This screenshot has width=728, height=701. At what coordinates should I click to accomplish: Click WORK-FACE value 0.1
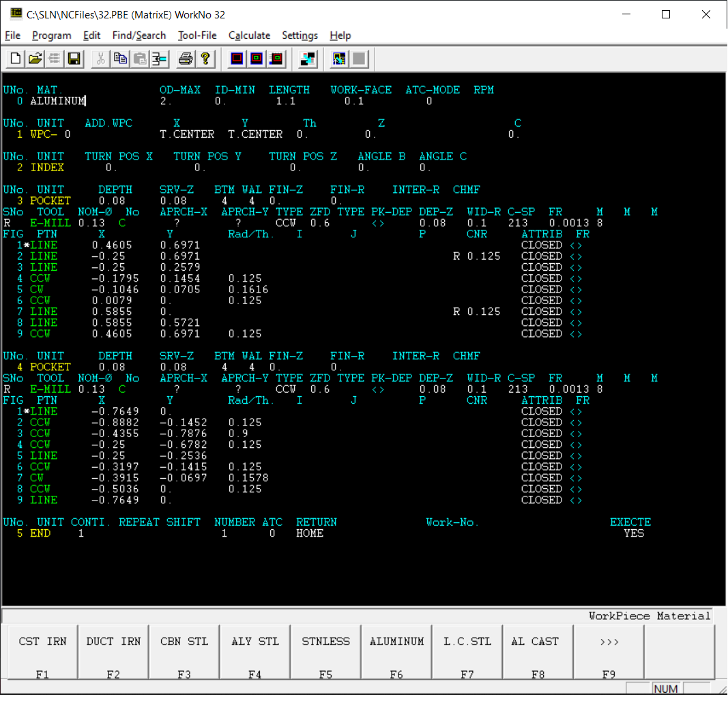click(x=354, y=101)
